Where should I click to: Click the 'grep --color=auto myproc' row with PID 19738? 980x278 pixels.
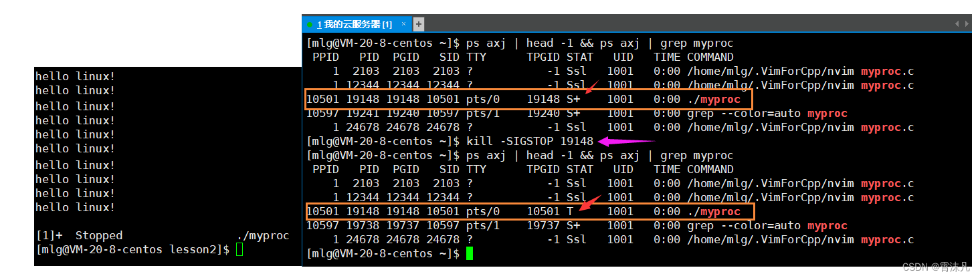(577, 225)
